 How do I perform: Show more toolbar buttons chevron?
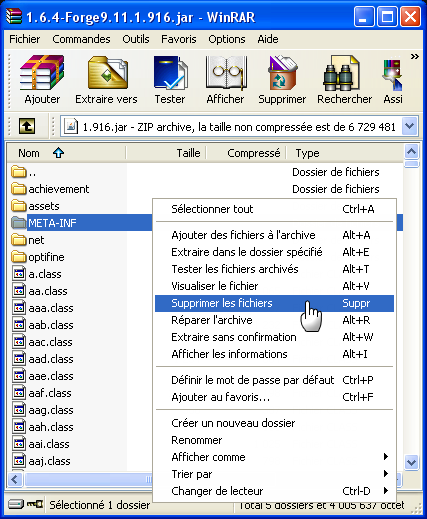414,56
